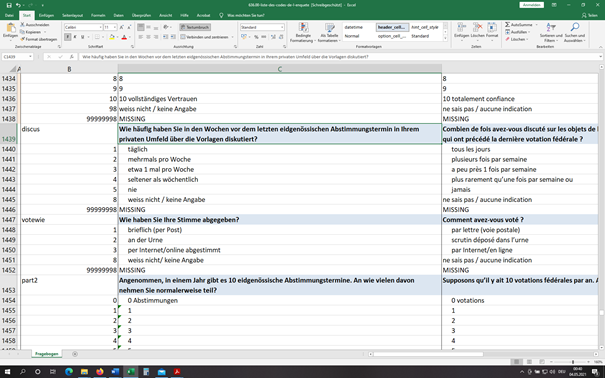Switch to the Überprüfen tab
This screenshot has width=605, height=378.
(x=141, y=15)
